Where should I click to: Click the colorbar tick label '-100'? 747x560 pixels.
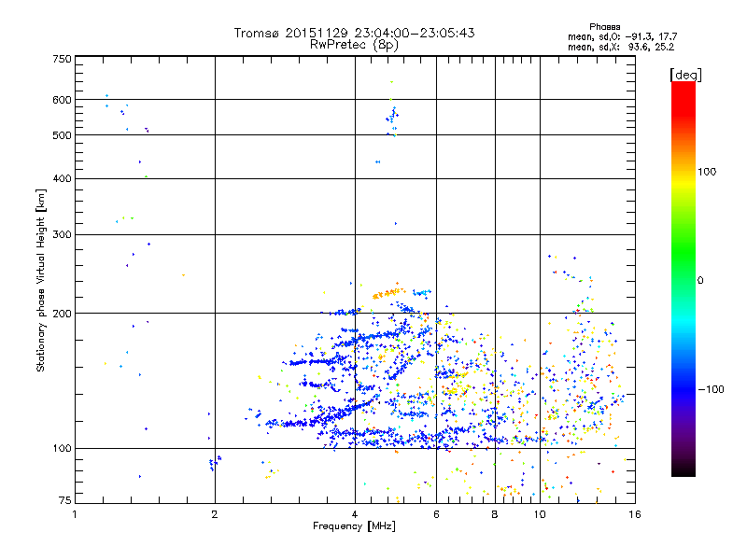coord(711,389)
